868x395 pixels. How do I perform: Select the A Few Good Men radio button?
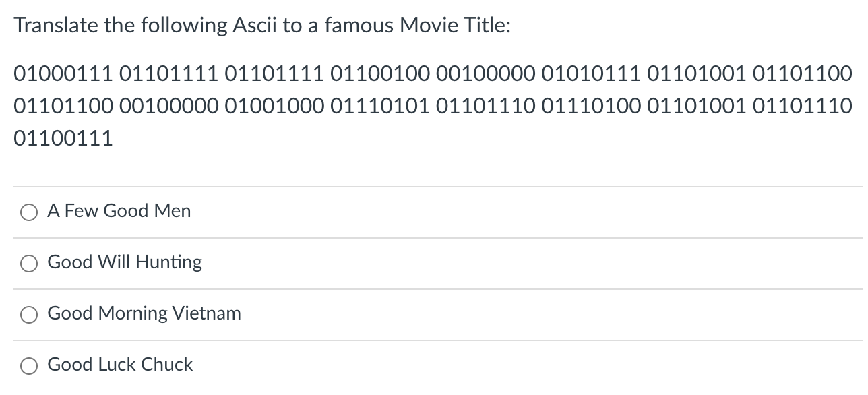pos(28,212)
